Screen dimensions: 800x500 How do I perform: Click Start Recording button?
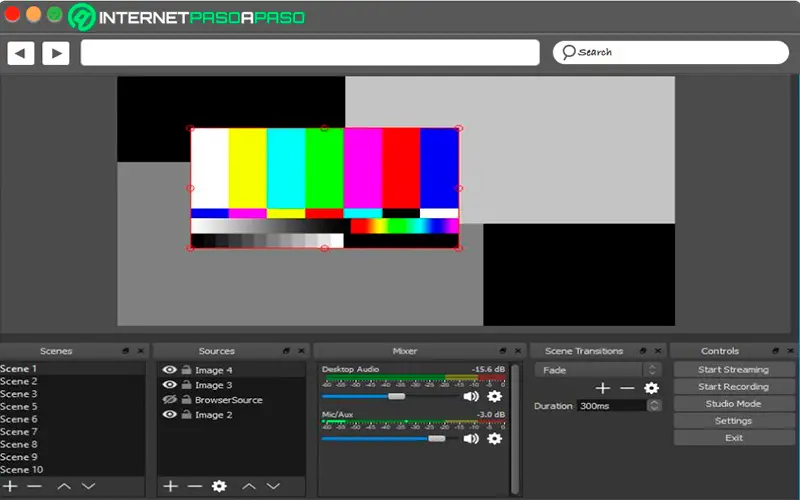[x=734, y=387]
